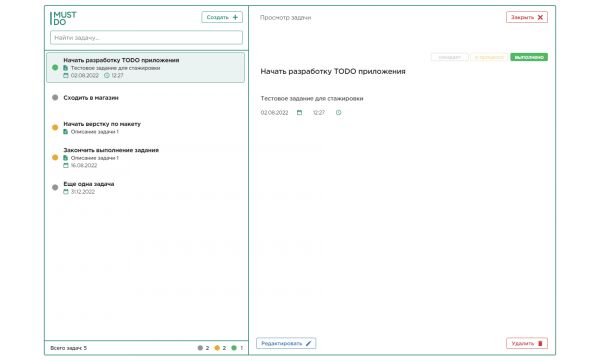Click task title in detail panel
This screenshot has height=361, width=600.
tap(333, 72)
